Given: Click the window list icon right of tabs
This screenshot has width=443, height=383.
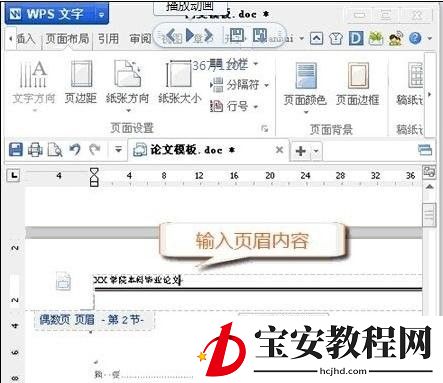Looking at the screenshot, I should (x=425, y=150).
